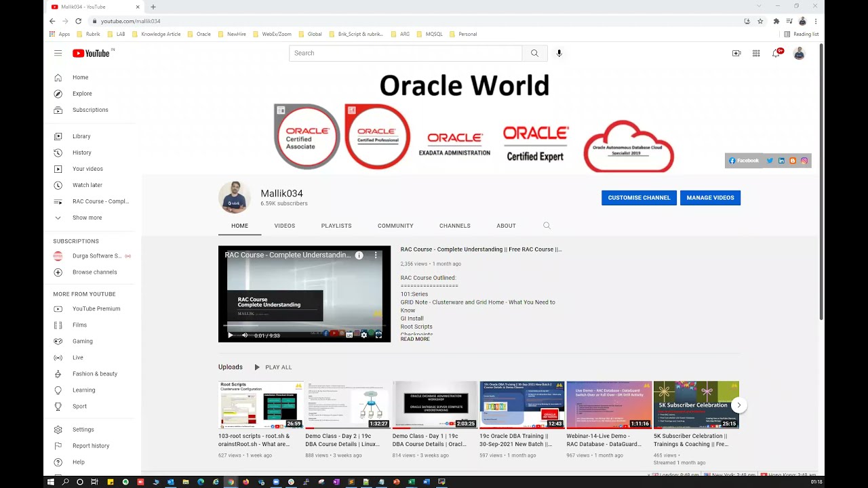Open the YouTube apps grid
Image resolution: width=868 pixels, height=488 pixels.
click(756, 53)
